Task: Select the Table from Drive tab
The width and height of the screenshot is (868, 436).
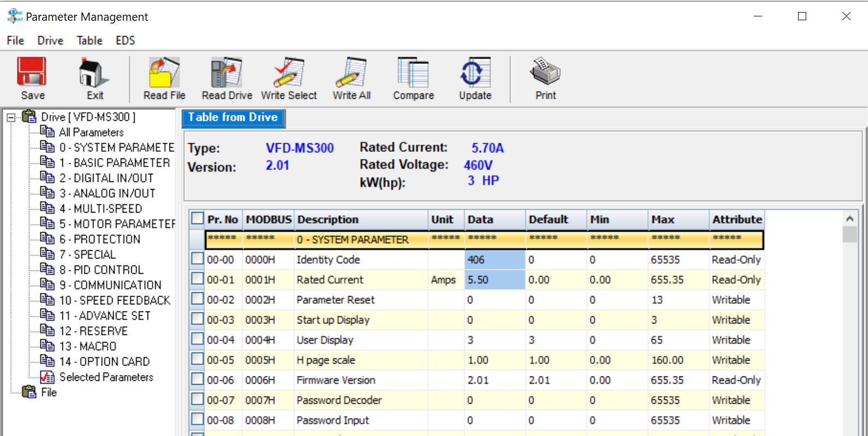Action: (233, 117)
